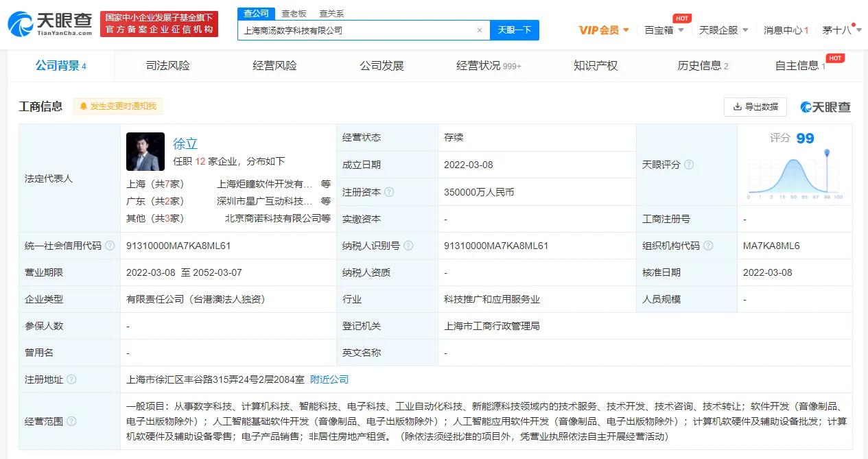
Task: Click the 天眼查 badge next to 导出数据
Action: click(823, 107)
